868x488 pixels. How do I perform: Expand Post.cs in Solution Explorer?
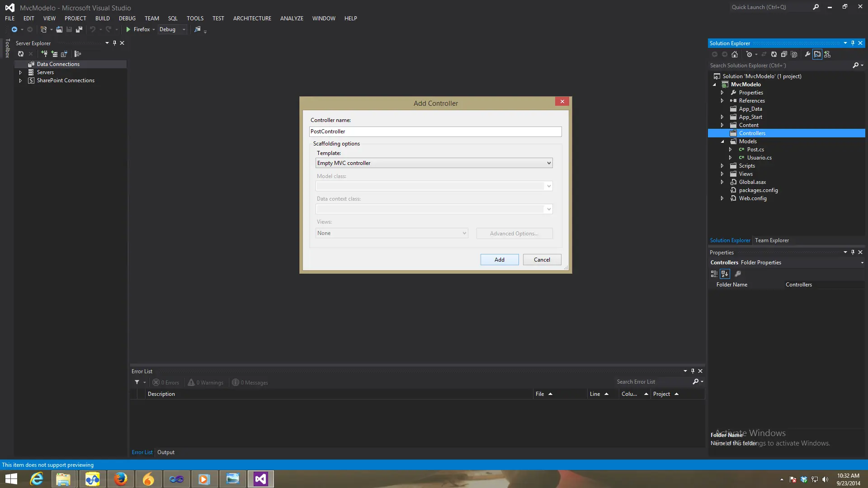pyautogui.click(x=731, y=150)
